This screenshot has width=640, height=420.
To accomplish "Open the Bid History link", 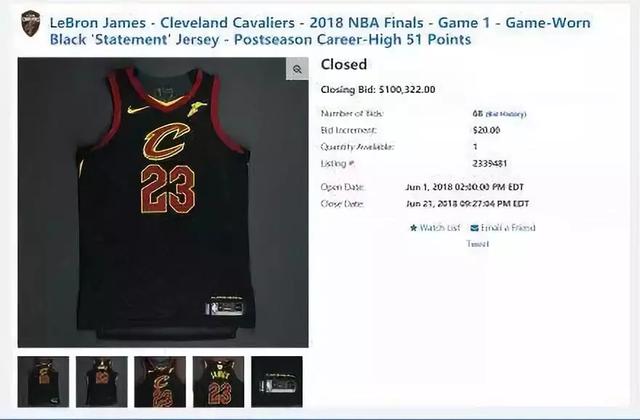I will (505, 114).
